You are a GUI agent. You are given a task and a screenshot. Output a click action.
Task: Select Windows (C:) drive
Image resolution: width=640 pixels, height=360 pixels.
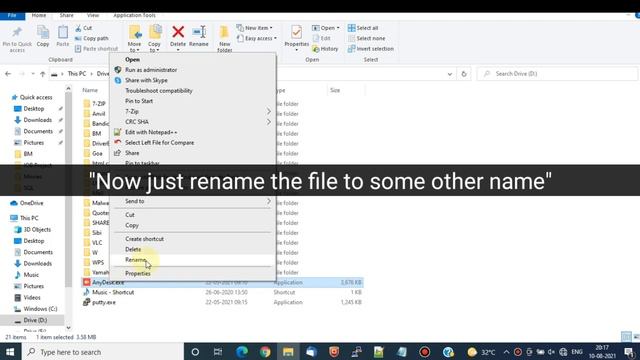[x=36, y=309]
